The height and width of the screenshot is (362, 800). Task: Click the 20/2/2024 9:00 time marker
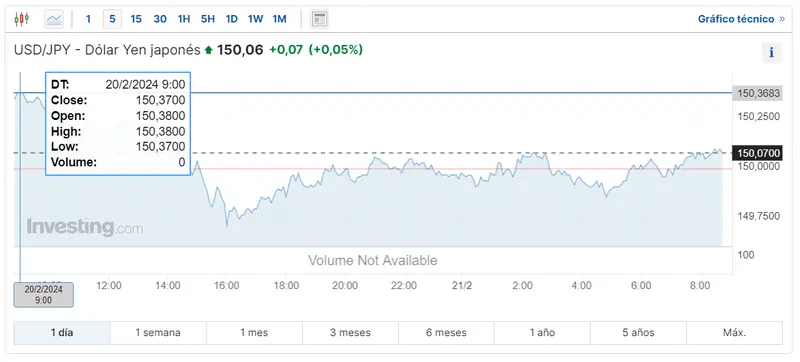pos(43,295)
